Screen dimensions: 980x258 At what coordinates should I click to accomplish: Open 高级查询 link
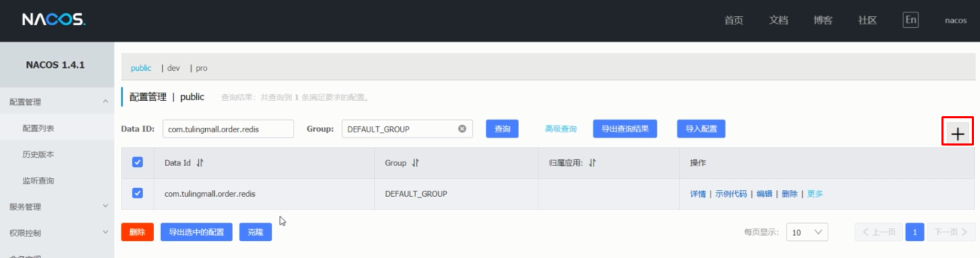point(561,129)
